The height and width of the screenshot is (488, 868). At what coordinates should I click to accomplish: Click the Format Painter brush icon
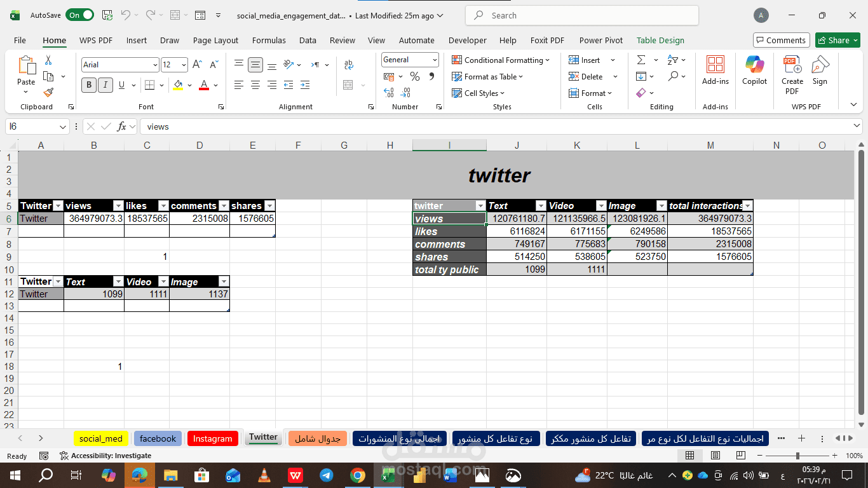coord(48,92)
